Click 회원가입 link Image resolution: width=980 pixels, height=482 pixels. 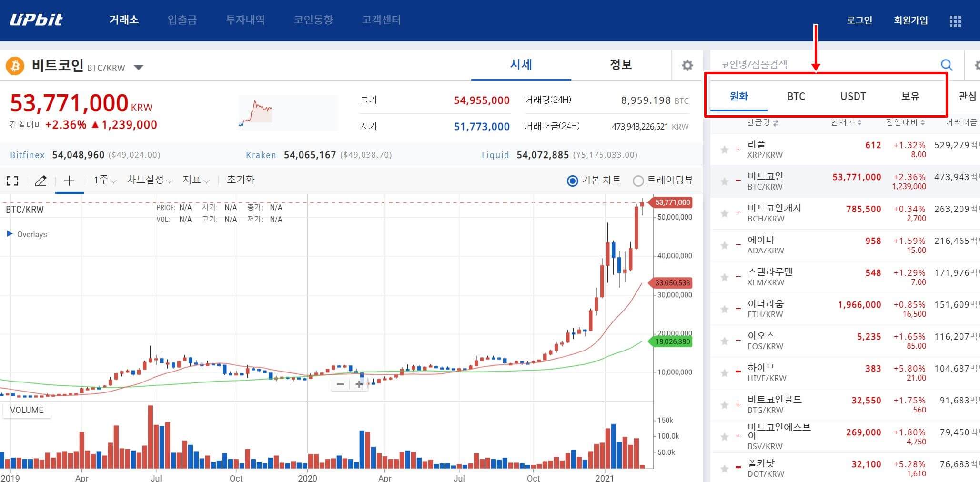[x=911, y=20]
